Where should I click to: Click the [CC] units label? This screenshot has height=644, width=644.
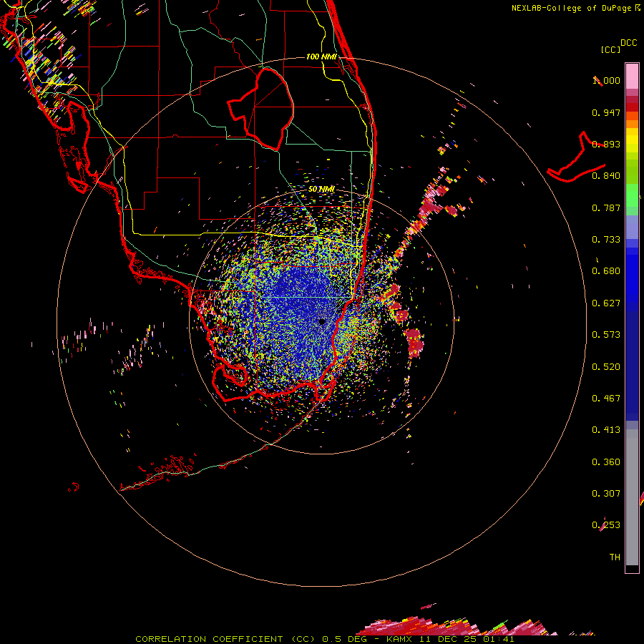(x=610, y=49)
